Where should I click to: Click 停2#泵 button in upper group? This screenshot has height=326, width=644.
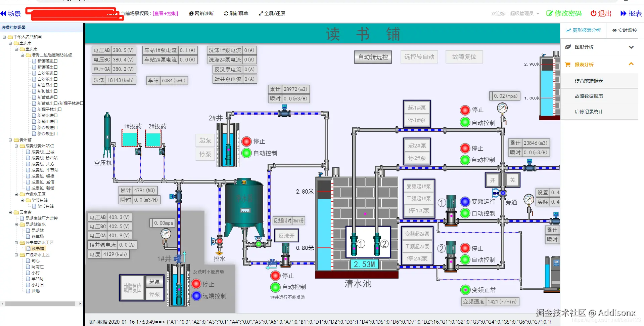coord(417,158)
